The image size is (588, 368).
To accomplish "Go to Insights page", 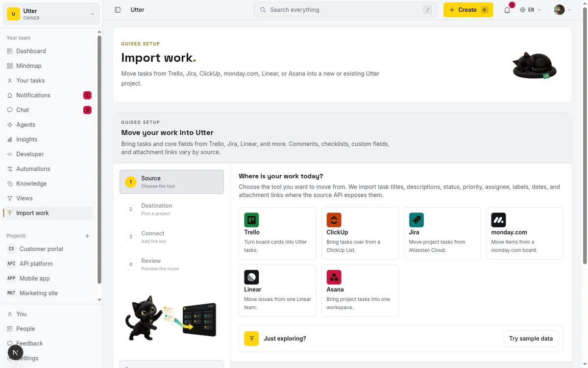I will click(49, 139).
